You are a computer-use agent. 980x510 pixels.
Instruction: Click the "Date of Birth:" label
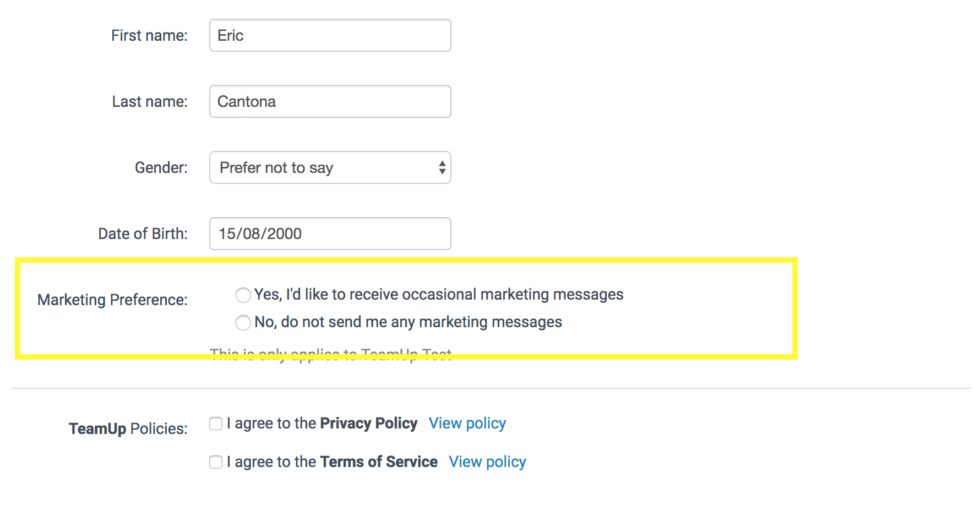coord(143,234)
